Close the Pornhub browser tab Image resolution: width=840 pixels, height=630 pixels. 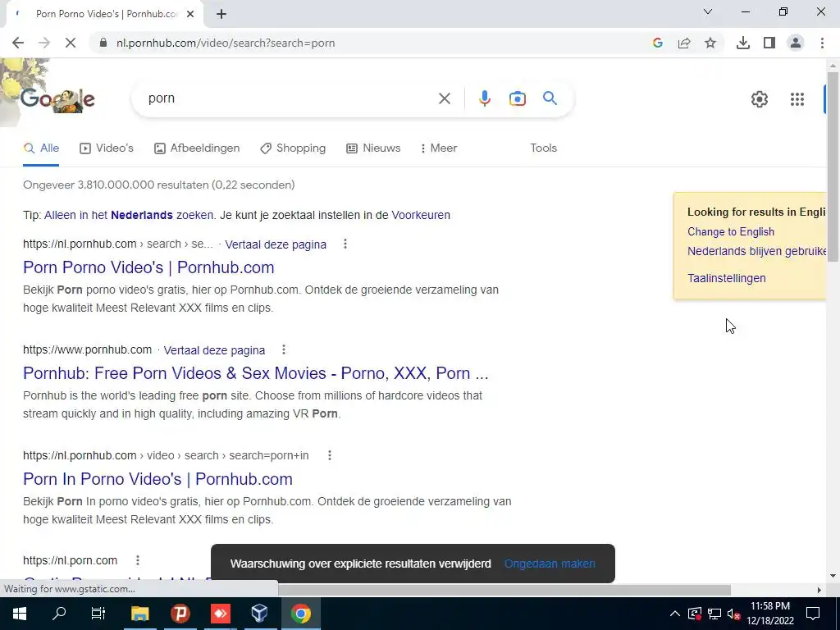click(190, 14)
